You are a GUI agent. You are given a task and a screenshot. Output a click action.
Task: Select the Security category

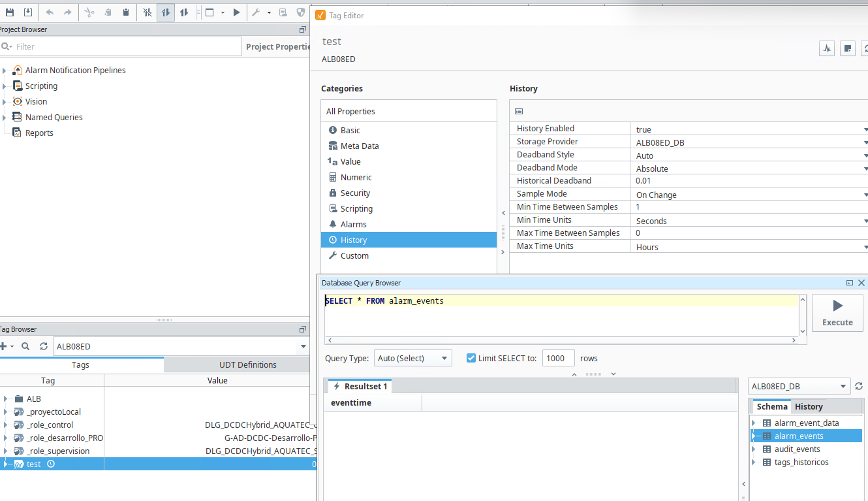[x=409, y=193]
